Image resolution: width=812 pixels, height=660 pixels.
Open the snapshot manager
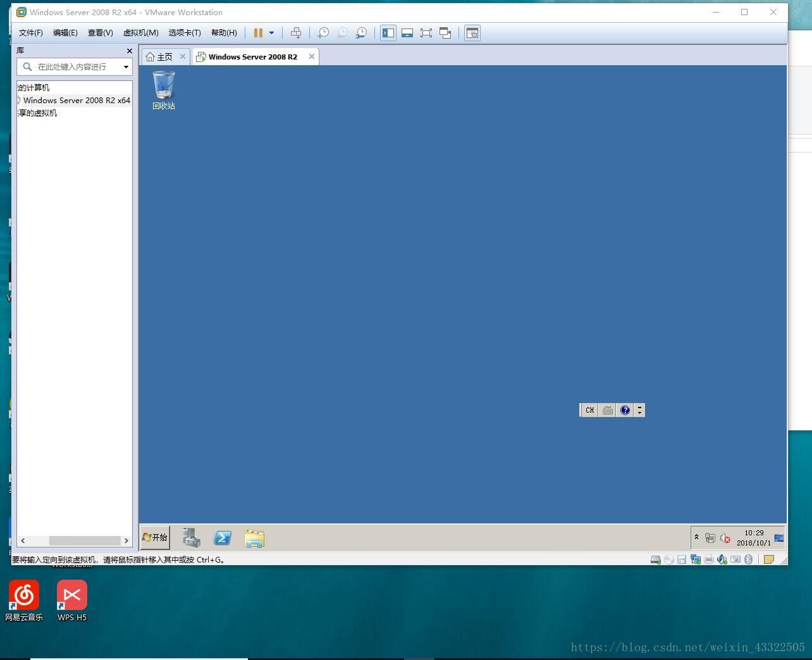click(x=361, y=33)
